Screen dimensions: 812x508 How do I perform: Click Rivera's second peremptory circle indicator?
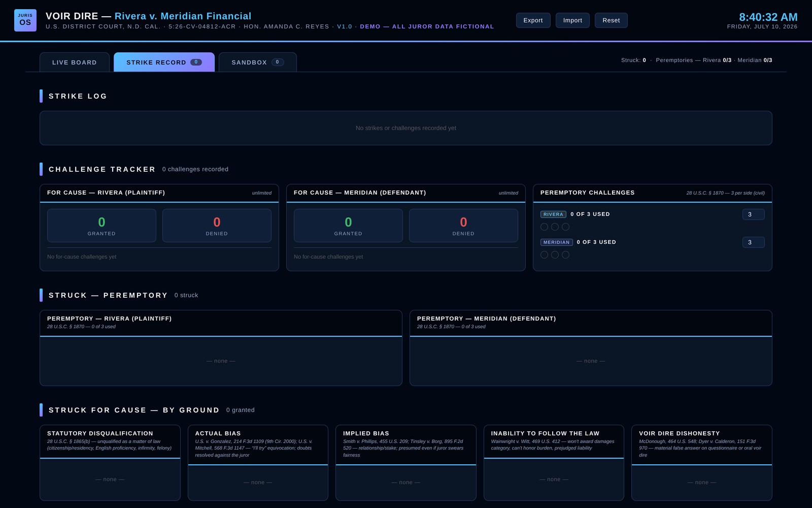pos(555,227)
